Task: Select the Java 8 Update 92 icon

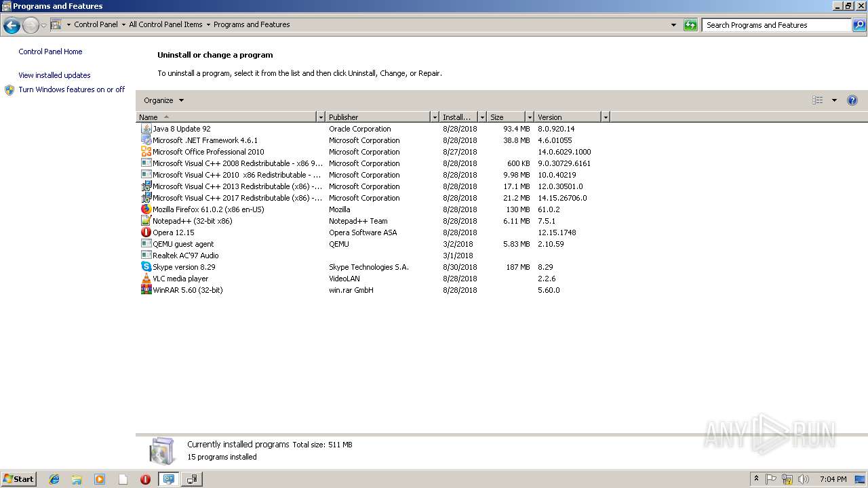Action: (x=146, y=129)
